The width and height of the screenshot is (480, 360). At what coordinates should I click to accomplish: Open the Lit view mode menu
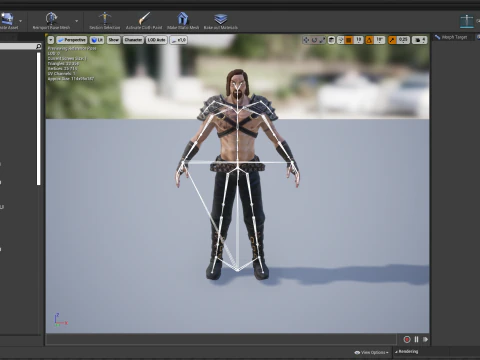[97, 40]
